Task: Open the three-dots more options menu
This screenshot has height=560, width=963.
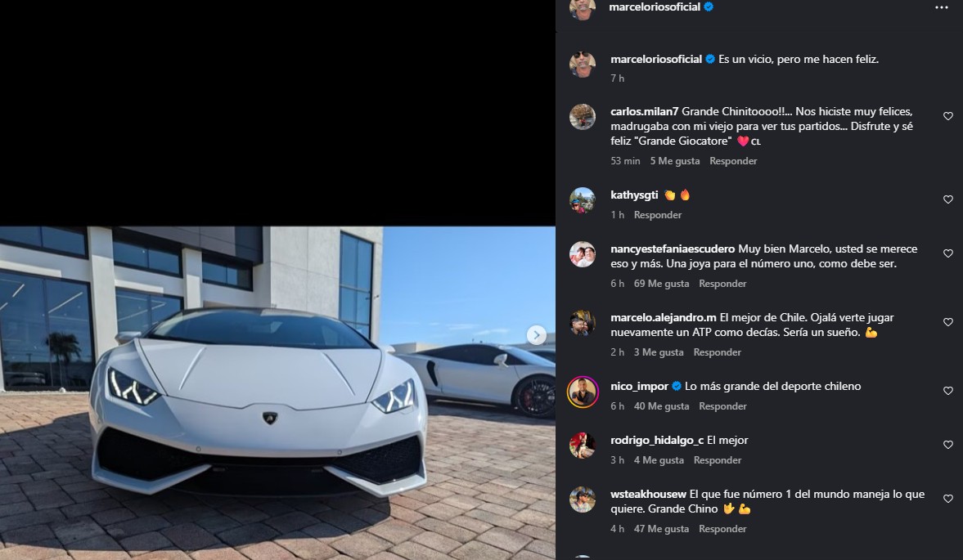Action: click(942, 7)
